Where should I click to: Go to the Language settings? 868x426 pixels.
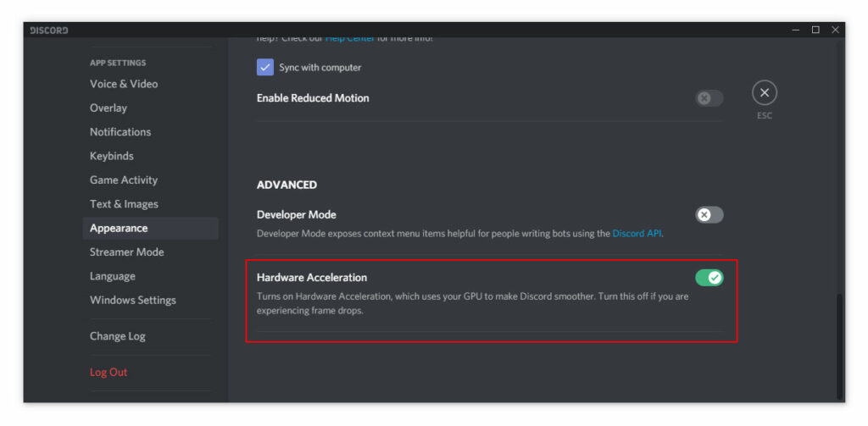click(x=150, y=276)
